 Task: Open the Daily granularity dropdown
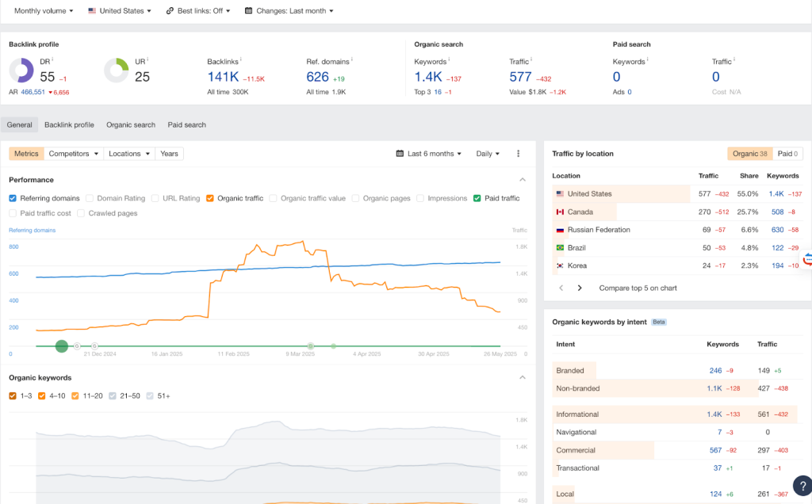[x=488, y=154]
